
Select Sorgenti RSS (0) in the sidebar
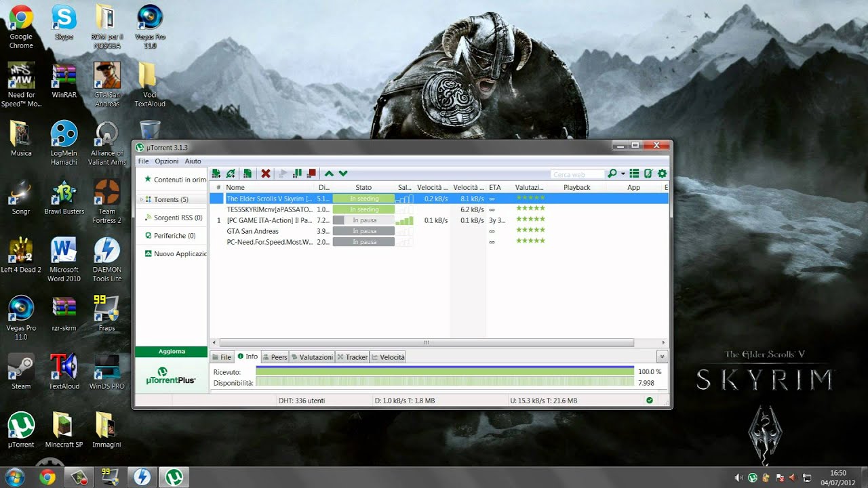click(x=173, y=218)
